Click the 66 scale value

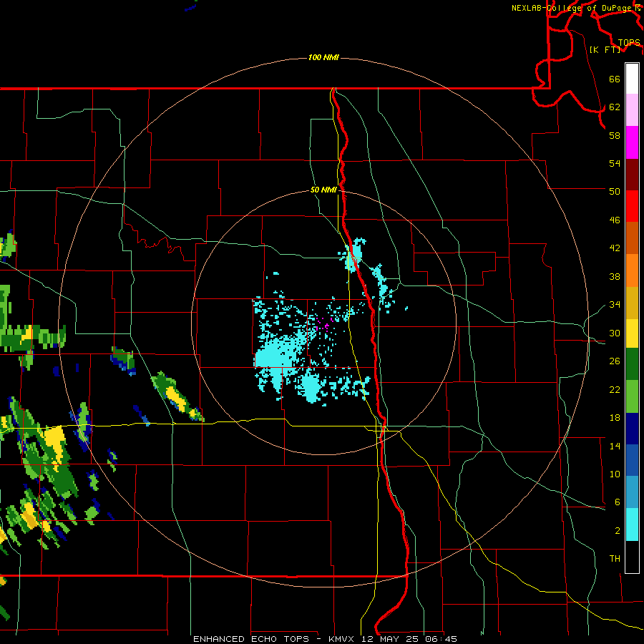(x=615, y=79)
